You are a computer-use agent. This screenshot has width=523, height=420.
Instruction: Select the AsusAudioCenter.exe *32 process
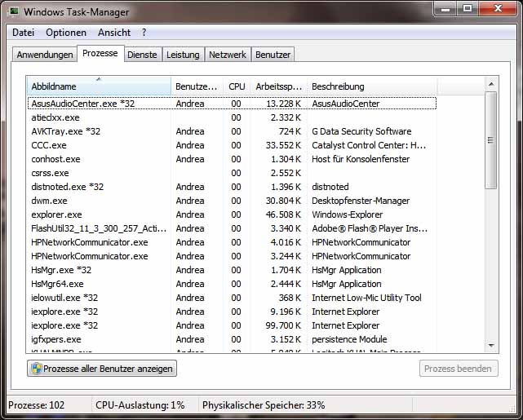232,104
